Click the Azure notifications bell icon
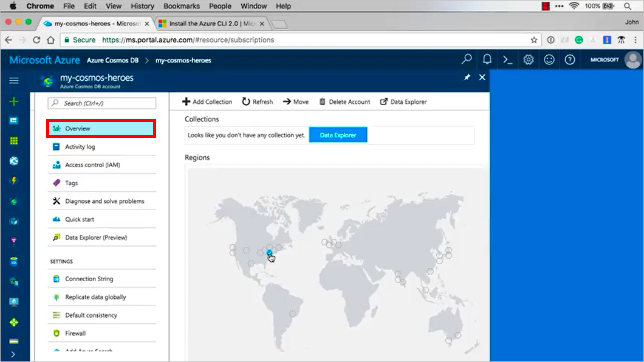 click(x=487, y=60)
